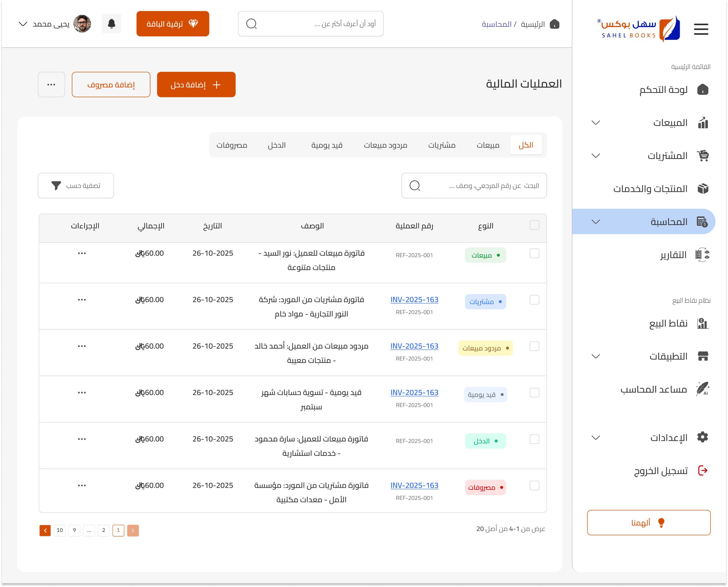Toggle the select-all checkbox in table header

click(x=534, y=225)
